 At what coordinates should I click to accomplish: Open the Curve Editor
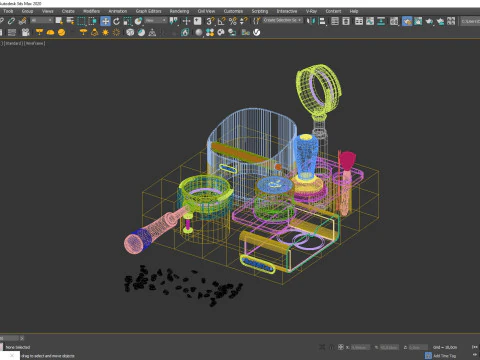click(x=370, y=21)
